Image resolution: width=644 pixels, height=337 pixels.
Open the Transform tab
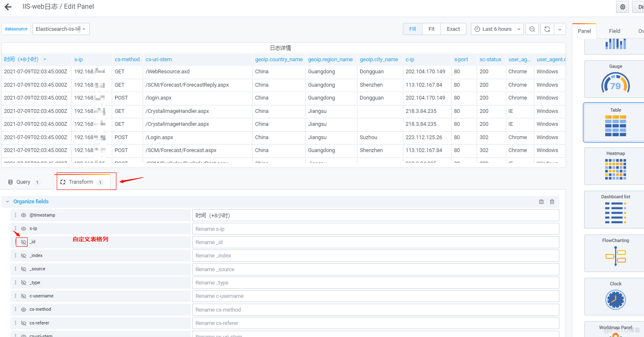[82, 182]
